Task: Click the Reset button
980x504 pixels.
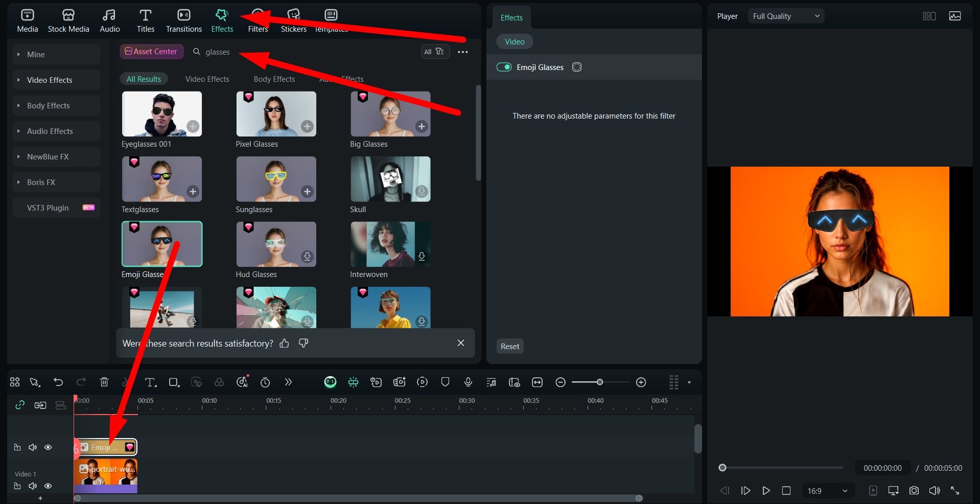Action: pos(510,346)
